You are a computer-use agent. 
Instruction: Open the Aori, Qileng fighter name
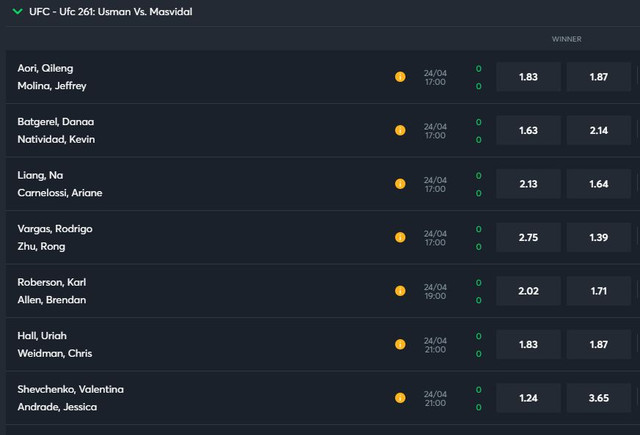click(x=45, y=68)
